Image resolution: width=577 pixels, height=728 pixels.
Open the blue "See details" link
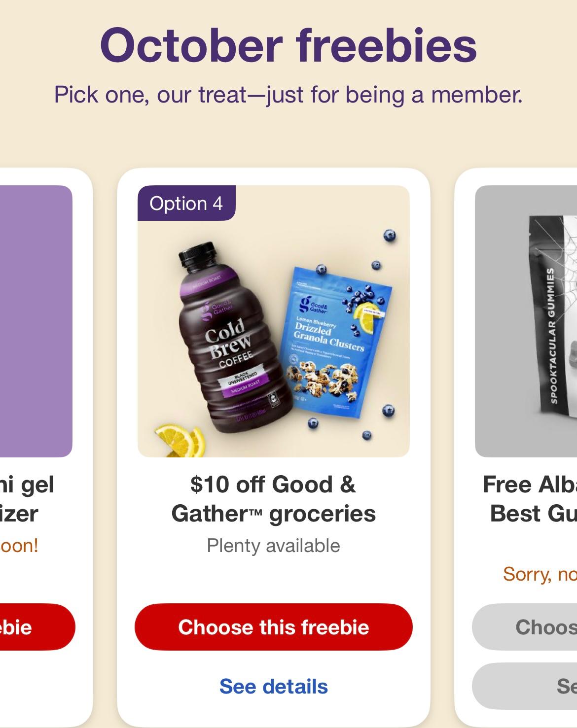click(273, 686)
